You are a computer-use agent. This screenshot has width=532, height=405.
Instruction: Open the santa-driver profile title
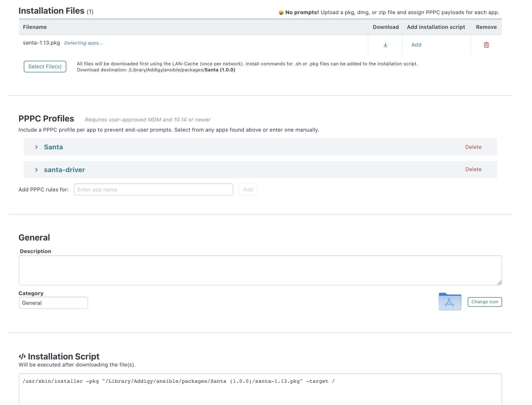pyautogui.click(x=65, y=170)
